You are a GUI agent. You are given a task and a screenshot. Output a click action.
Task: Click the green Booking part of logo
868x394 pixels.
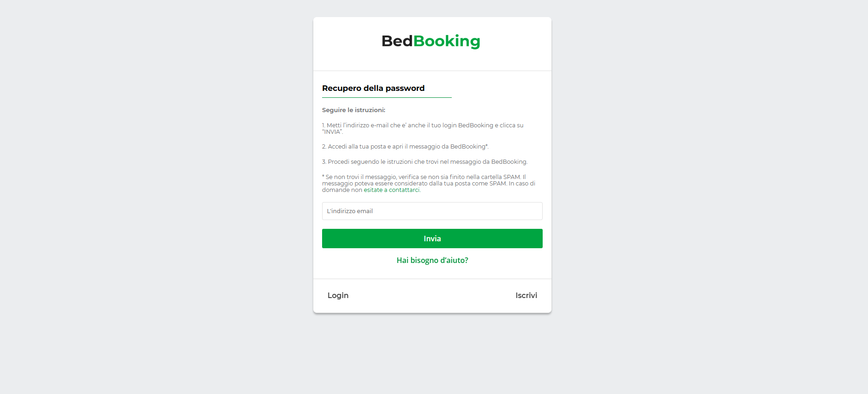[447, 41]
